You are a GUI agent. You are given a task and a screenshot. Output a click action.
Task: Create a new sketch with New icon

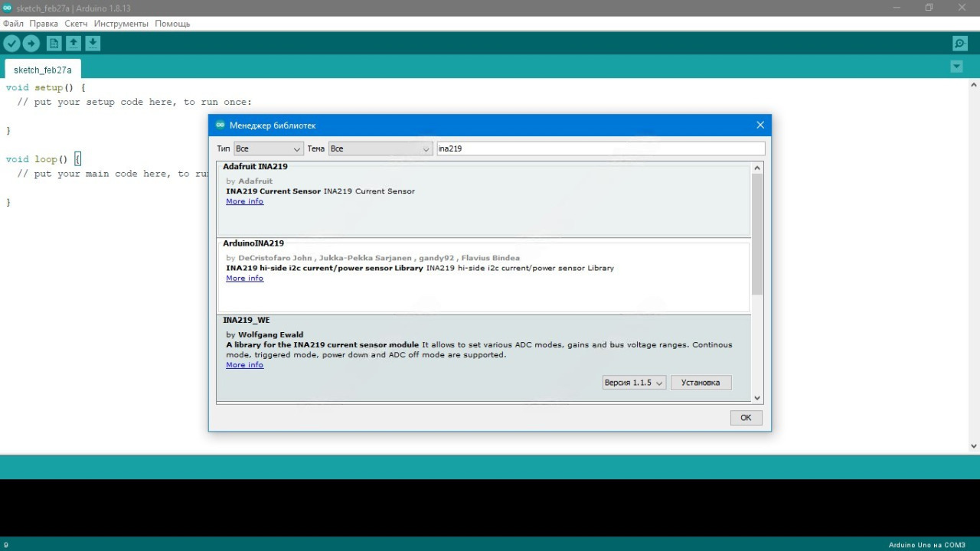click(x=54, y=44)
